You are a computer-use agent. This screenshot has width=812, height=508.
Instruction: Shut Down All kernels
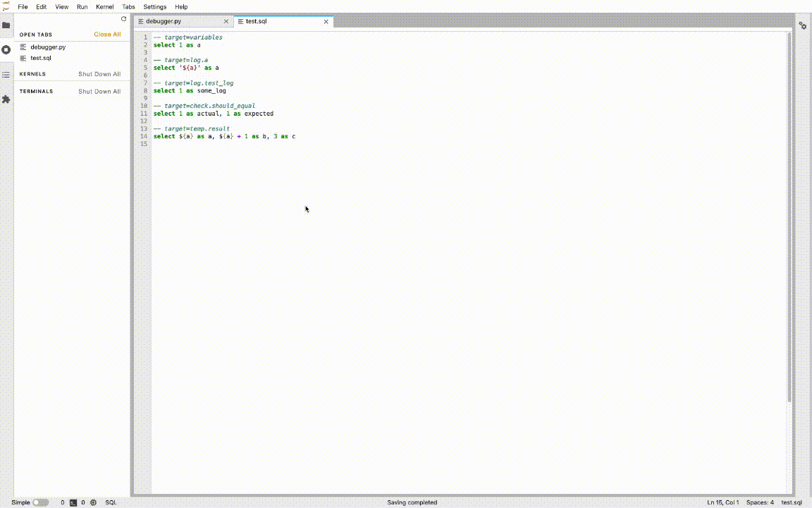coord(99,73)
